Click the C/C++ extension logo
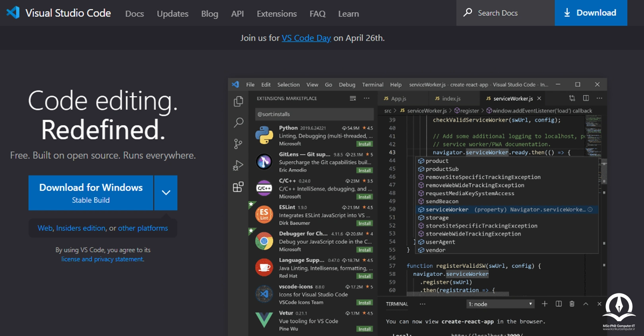 [x=264, y=188]
